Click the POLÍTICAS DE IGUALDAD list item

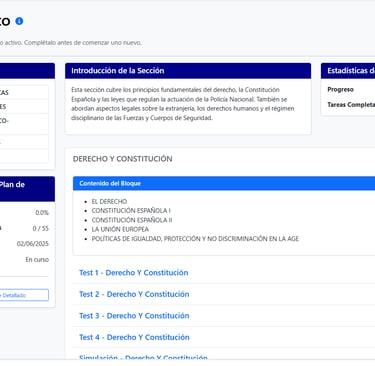pos(195,239)
